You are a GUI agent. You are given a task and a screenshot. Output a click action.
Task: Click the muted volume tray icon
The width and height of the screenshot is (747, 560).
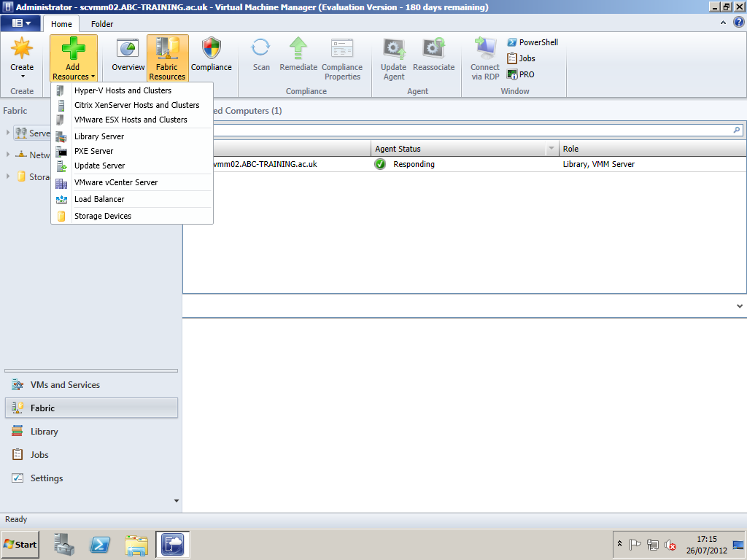(670, 544)
